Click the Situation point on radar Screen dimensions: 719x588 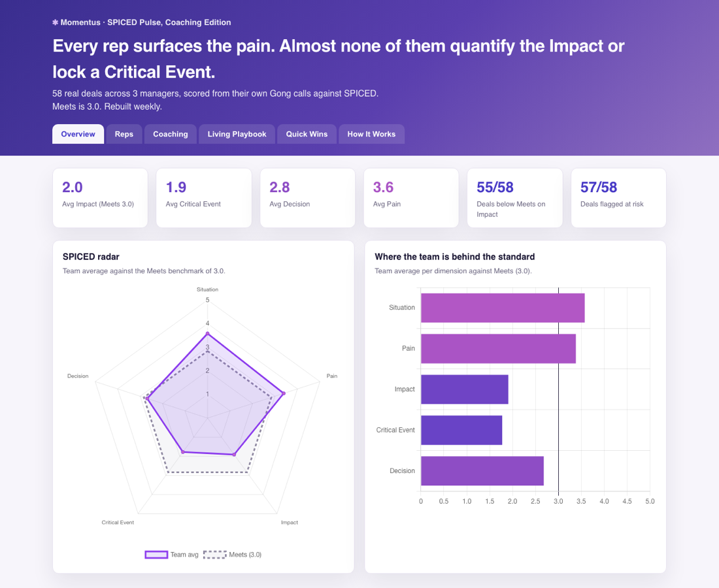point(207,334)
